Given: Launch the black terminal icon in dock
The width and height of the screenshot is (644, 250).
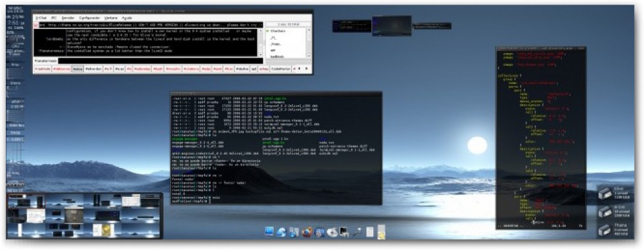Looking at the screenshot, I should click(x=344, y=232).
